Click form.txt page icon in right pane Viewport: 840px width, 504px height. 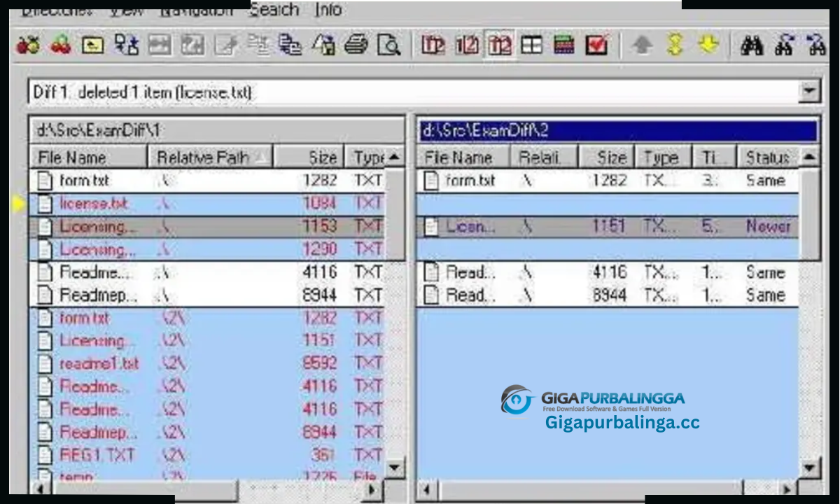point(432,181)
